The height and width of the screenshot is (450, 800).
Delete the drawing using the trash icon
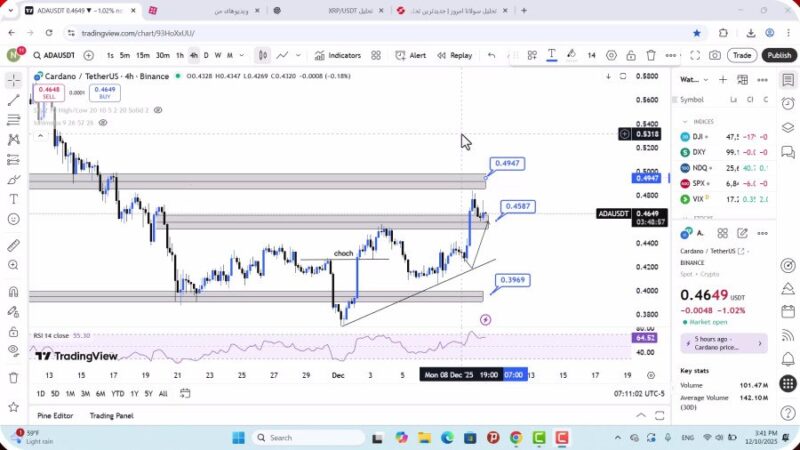tap(651, 55)
